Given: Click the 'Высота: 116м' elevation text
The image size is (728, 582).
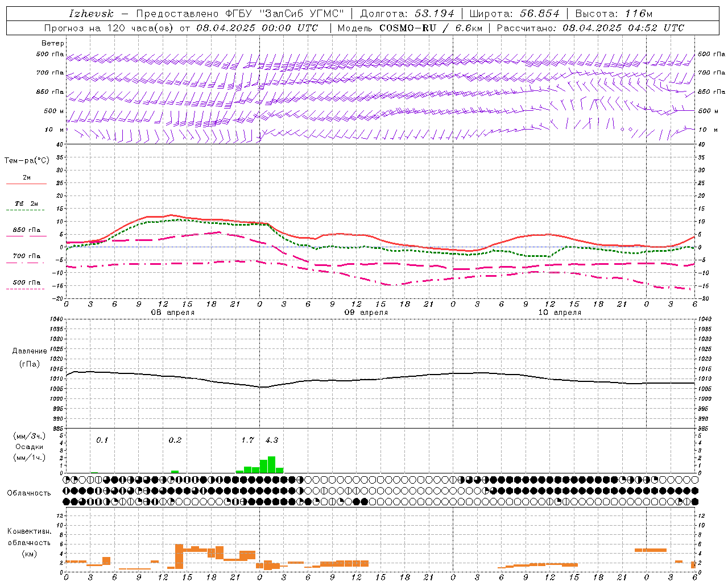Looking at the screenshot, I should pos(614,14).
